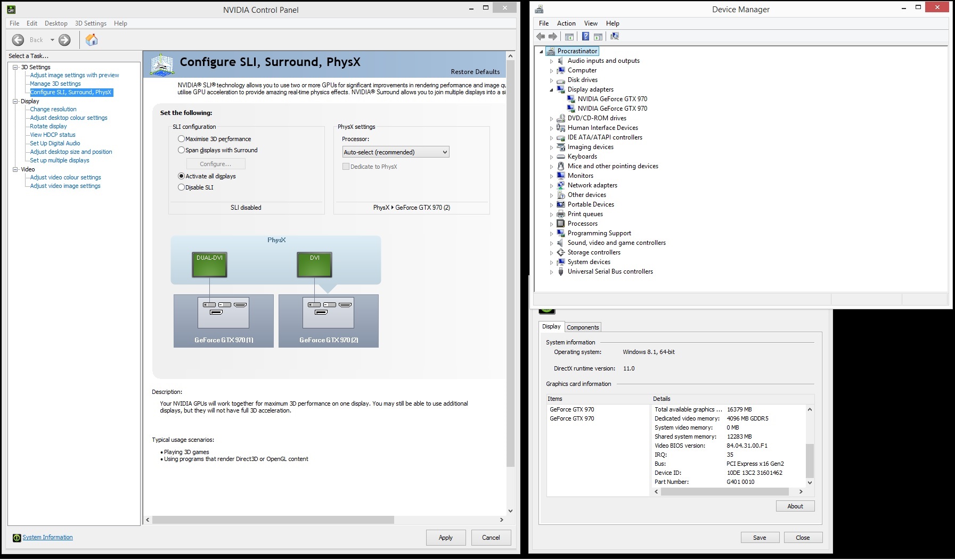Open the PhysX Processor Auto-select dropdown
The height and width of the screenshot is (560, 955).
(x=396, y=152)
